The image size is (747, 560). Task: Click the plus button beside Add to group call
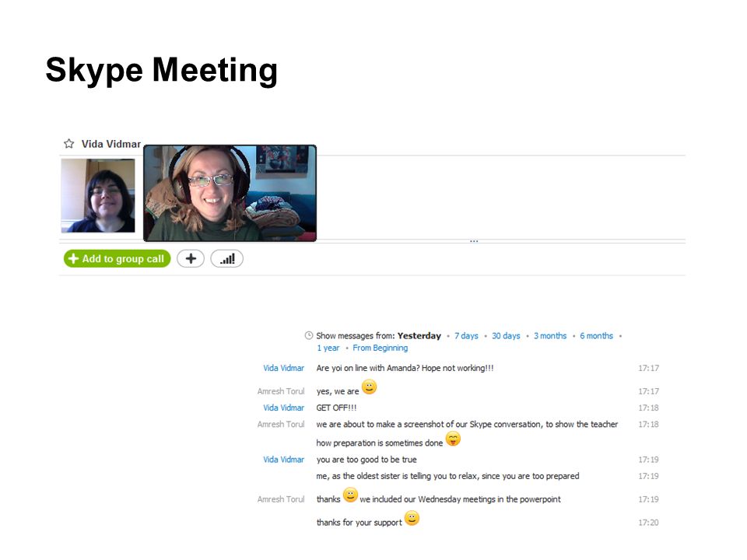191,258
